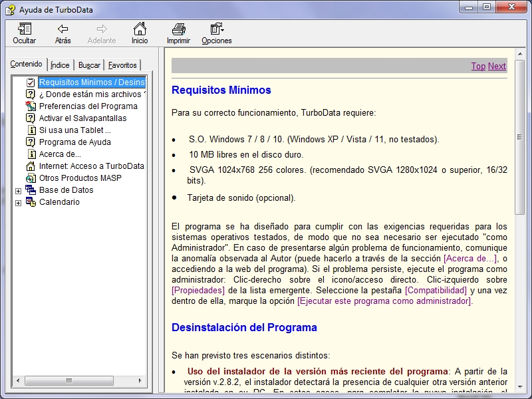Click the Top link

478,66
